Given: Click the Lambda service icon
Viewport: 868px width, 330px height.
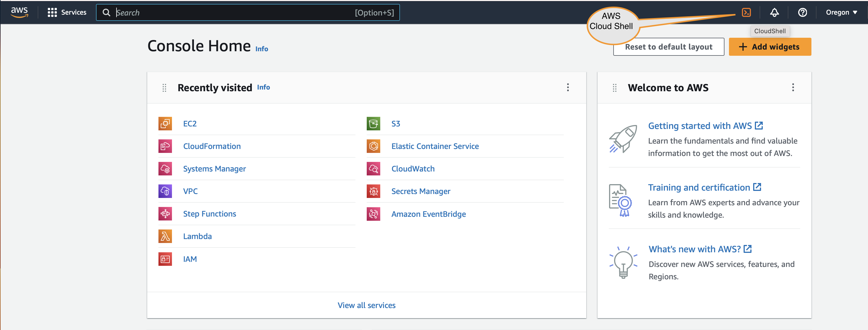Looking at the screenshot, I should pyautogui.click(x=165, y=236).
